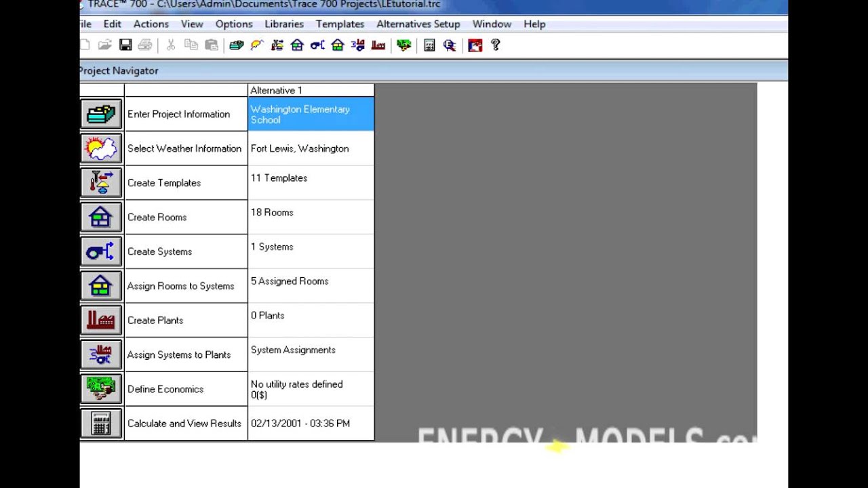The height and width of the screenshot is (488, 868).
Task: Click the 'Assign Systems to Plants' label
Action: tap(179, 354)
